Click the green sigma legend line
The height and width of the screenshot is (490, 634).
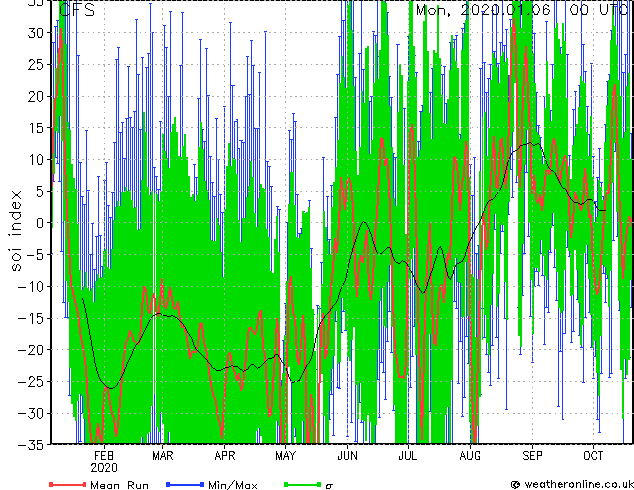tap(303, 484)
